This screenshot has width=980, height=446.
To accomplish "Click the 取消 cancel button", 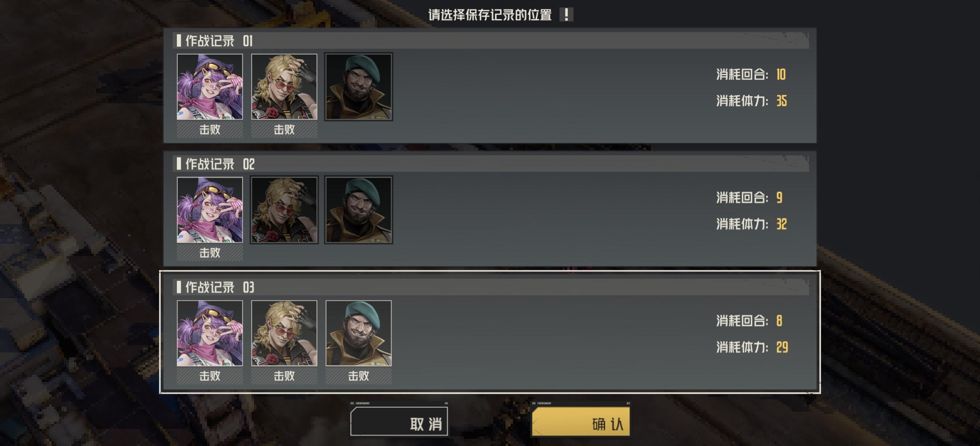I will [399, 421].
